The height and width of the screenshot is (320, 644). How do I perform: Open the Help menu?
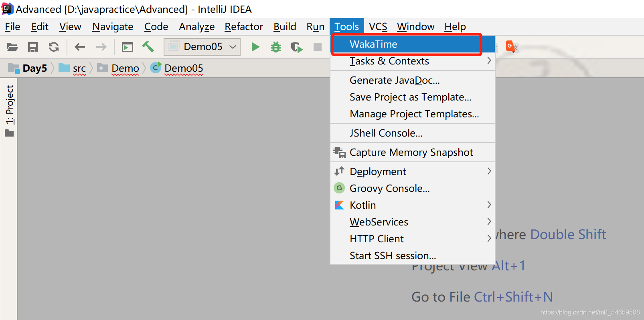455,26
